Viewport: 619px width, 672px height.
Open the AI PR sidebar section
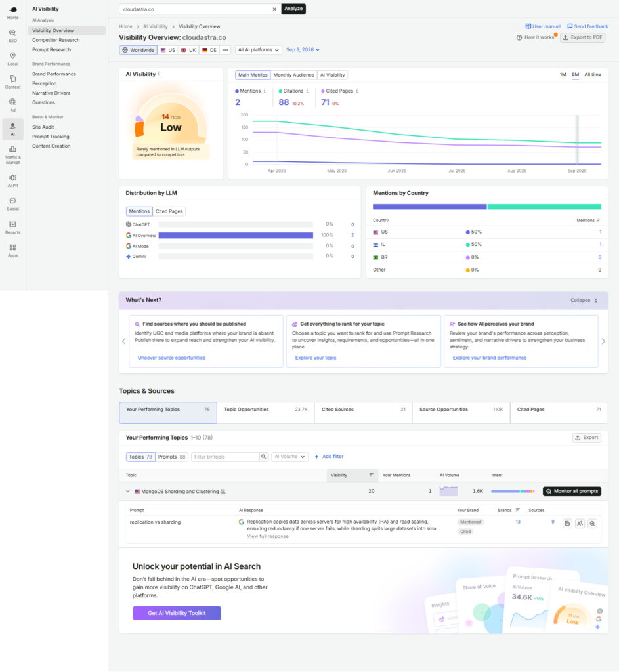pos(13,181)
